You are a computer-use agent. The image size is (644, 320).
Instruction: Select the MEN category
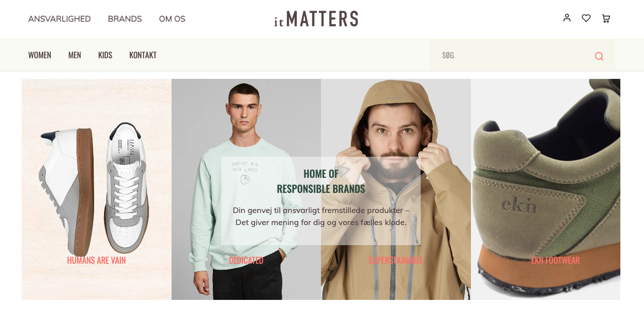click(x=74, y=55)
